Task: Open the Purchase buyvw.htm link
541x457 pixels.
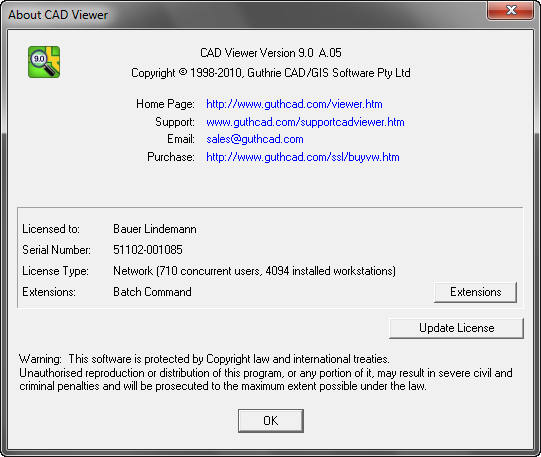Action: [303, 157]
